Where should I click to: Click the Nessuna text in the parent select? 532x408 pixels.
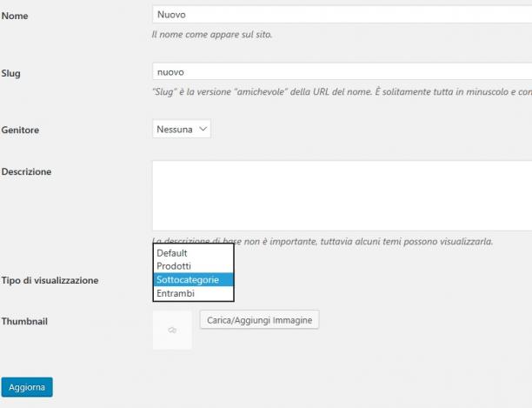[175, 130]
